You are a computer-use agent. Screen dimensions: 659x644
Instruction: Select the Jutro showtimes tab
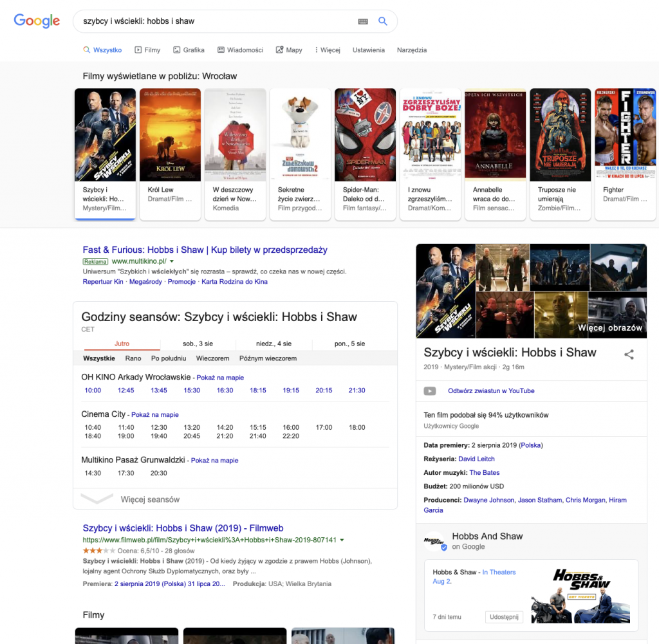pos(122,344)
